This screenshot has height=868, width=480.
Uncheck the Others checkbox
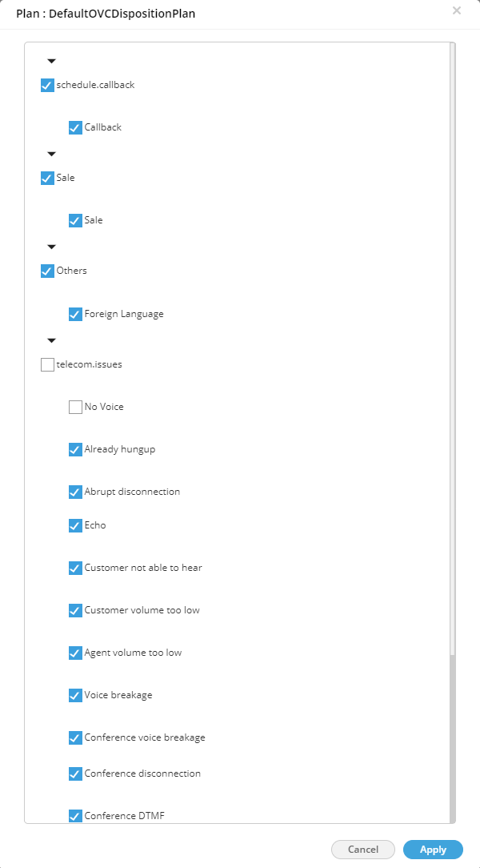point(47,271)
